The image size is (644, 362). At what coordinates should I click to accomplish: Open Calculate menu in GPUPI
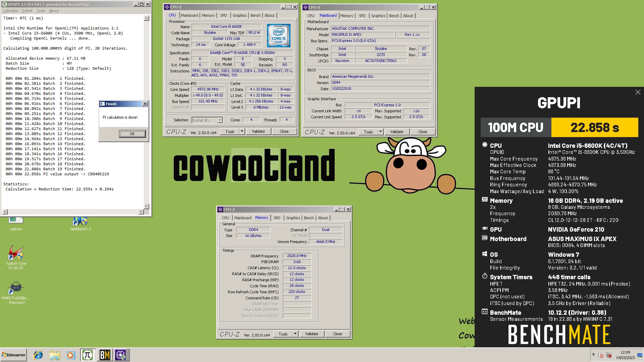[x=10, y=11]
